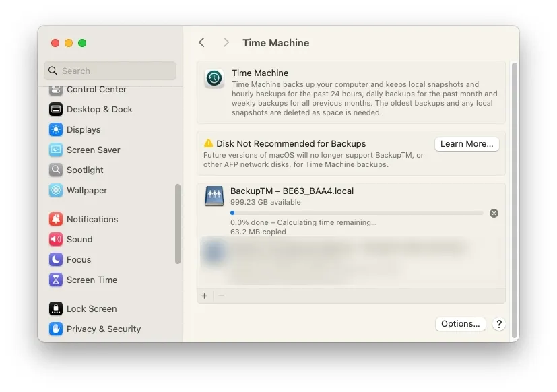Open Desktop & Dock settings icon

click(56, 110)
